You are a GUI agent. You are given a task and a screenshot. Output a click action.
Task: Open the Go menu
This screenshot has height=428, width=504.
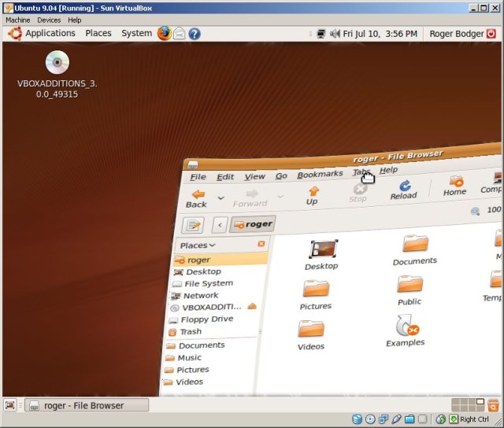(281, 175)
